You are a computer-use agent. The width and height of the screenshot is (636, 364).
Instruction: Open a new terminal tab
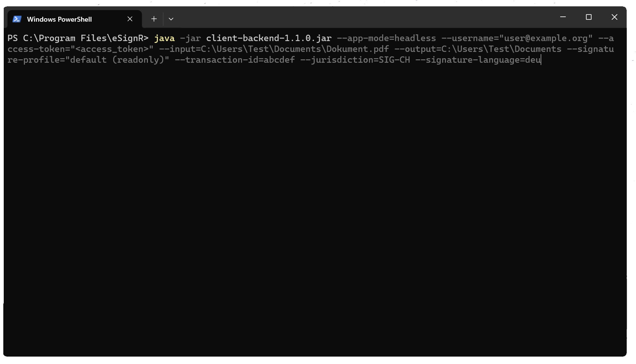(154, 19)
